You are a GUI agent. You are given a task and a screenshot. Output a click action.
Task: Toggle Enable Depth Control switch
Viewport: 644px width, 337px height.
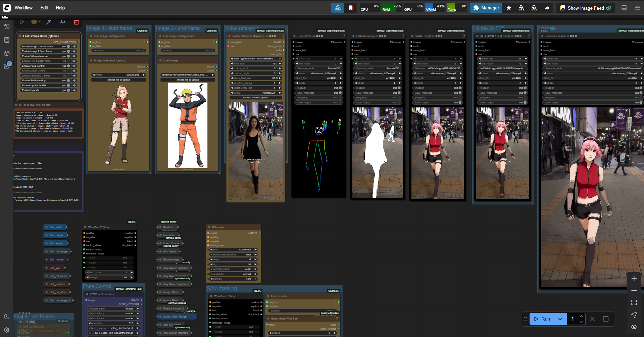[x=68, y=71]
